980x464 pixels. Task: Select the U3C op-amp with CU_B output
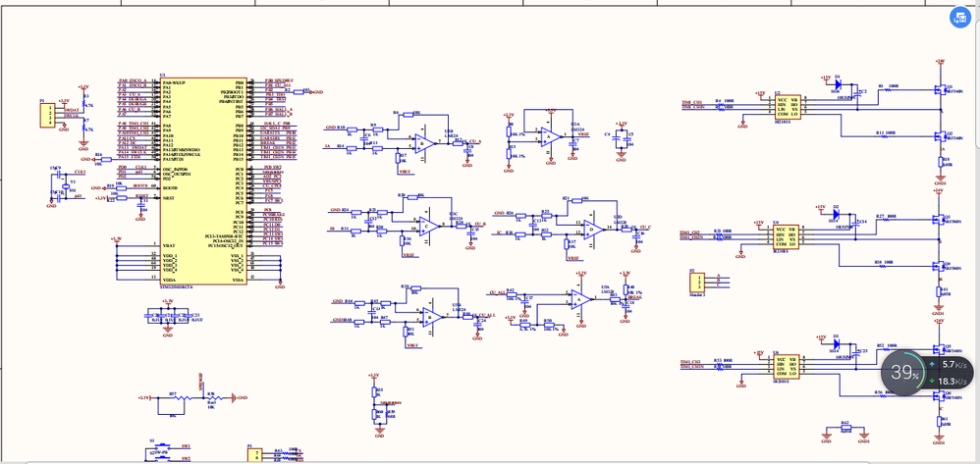[428, 227]
